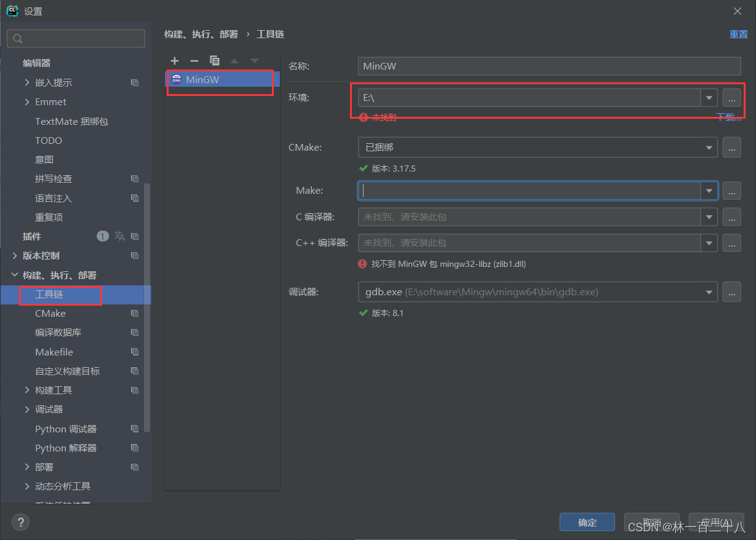Click the project-level icon beside Python 解释器

tap(135, 448)
